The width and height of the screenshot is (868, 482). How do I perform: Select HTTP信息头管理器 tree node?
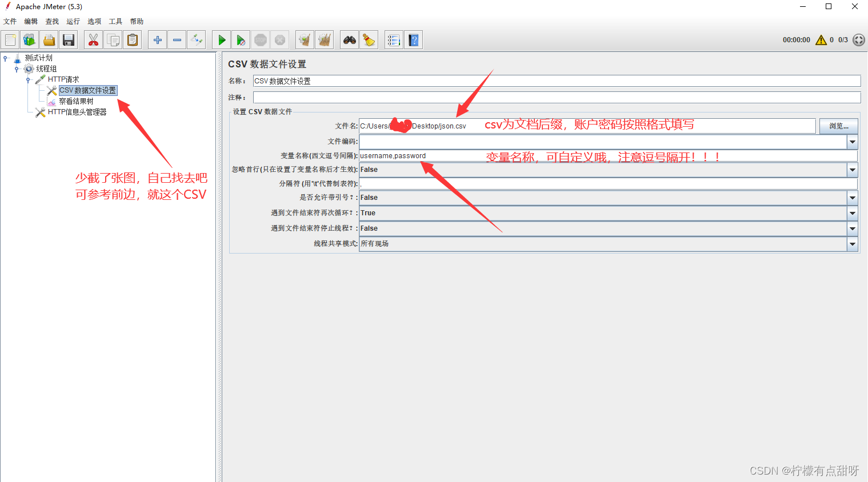(x=77, y=112)
